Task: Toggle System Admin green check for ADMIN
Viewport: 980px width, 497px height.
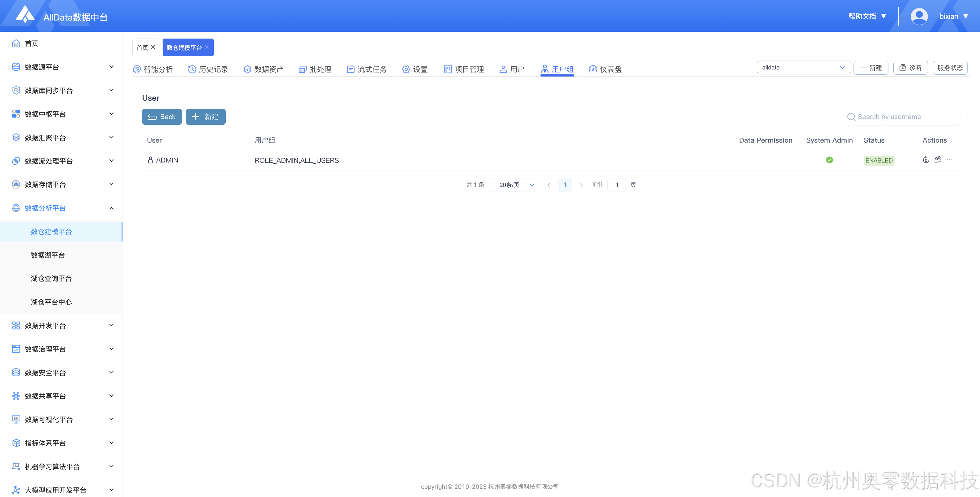Action: (829, 160)
